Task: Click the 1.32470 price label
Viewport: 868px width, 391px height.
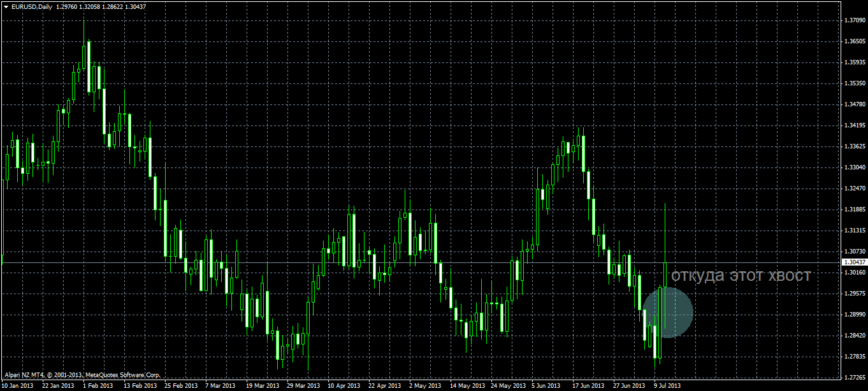Action: [x=854, y=188]
